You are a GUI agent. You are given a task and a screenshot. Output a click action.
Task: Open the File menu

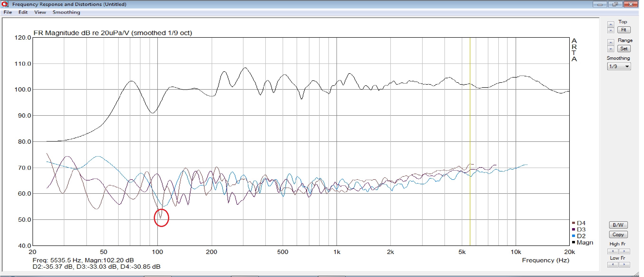8,12
